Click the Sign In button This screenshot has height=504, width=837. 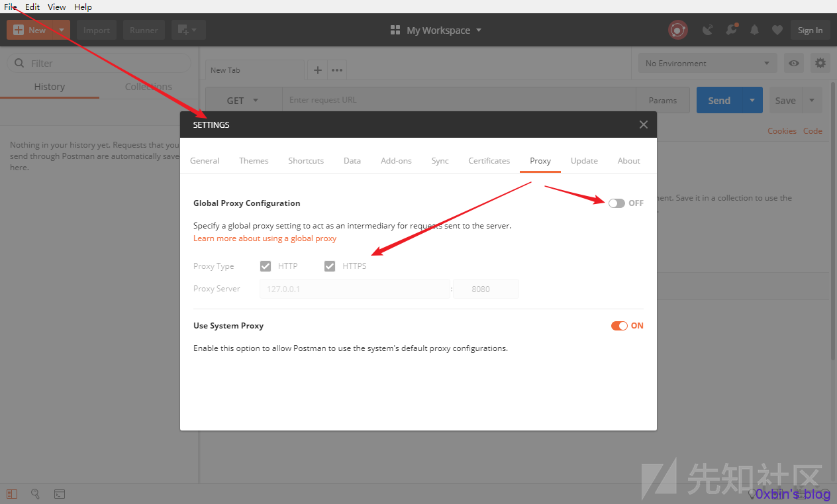click(x=810, y=30)
